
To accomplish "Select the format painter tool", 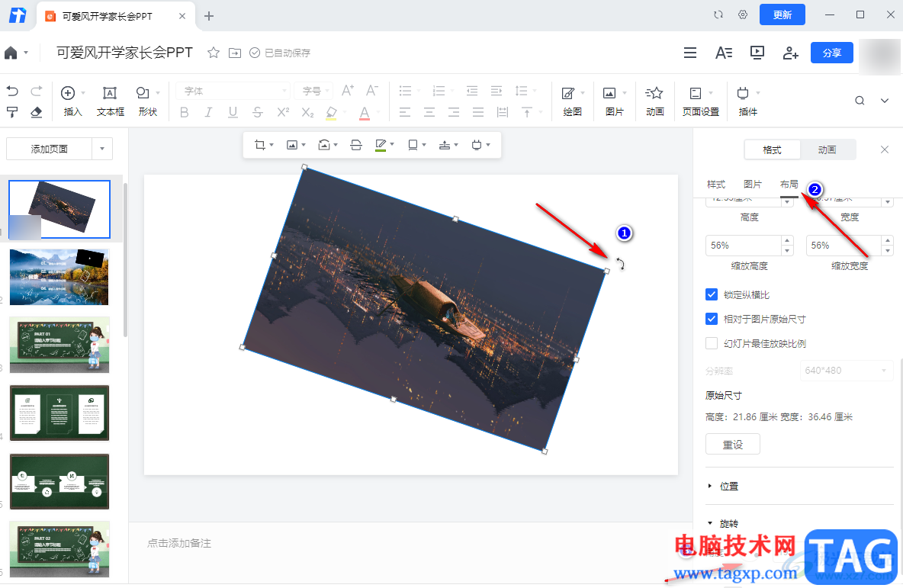I will pyautogui.click(x=12, y=111).
